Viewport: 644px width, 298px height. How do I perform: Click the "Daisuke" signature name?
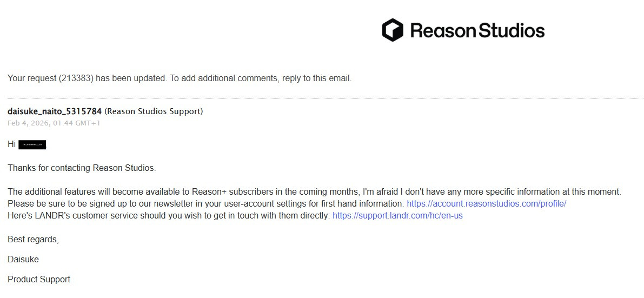[23, 259]
